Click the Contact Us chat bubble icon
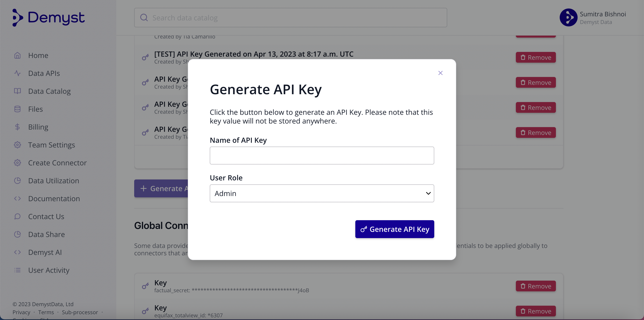Screen dimensions: 644x320 pyautogui.click(x=17, y=216)
